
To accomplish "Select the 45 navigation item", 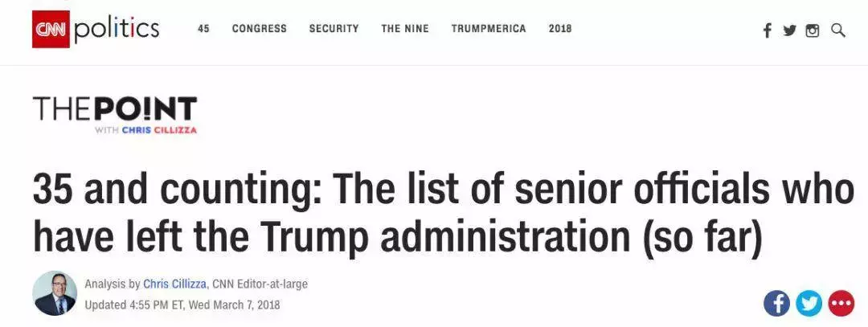I will click(x=204, y=29).
